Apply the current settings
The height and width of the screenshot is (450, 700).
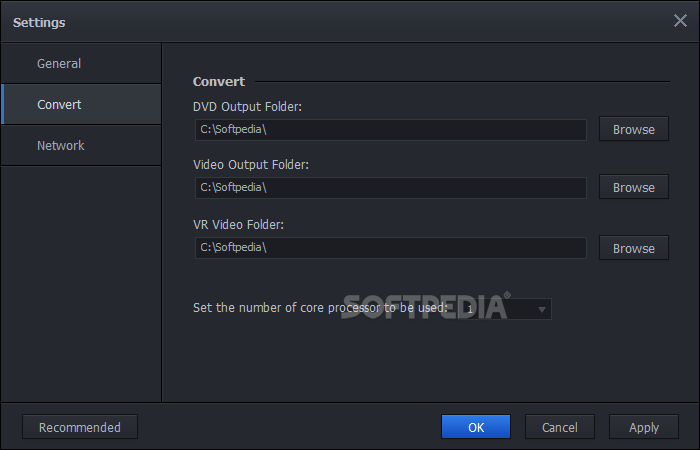click(x=644, y=427)
